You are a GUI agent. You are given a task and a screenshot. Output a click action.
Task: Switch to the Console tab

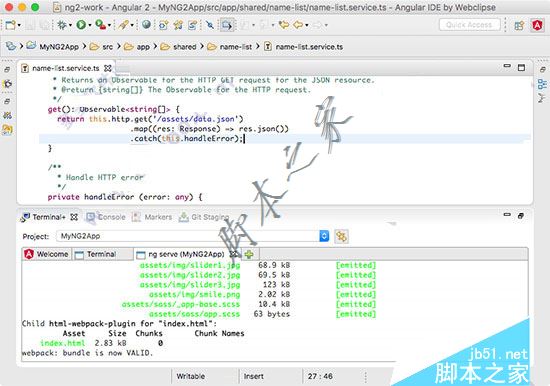tap(106, 217)
